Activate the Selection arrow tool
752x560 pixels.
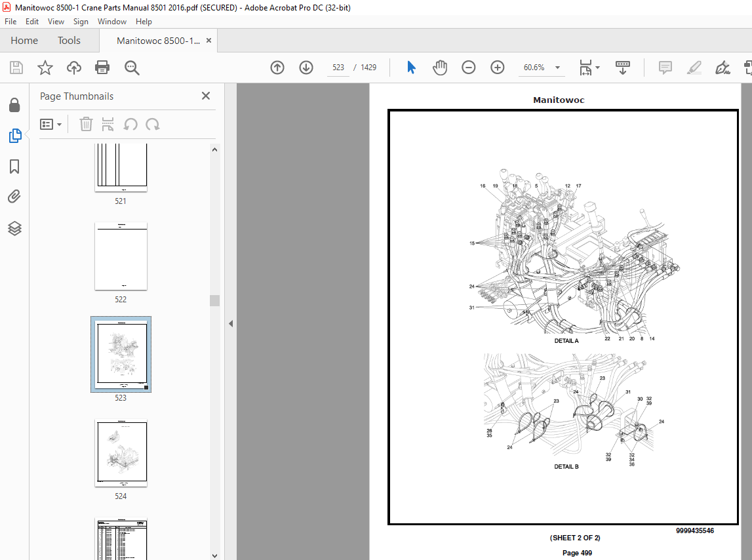(411, 68)
